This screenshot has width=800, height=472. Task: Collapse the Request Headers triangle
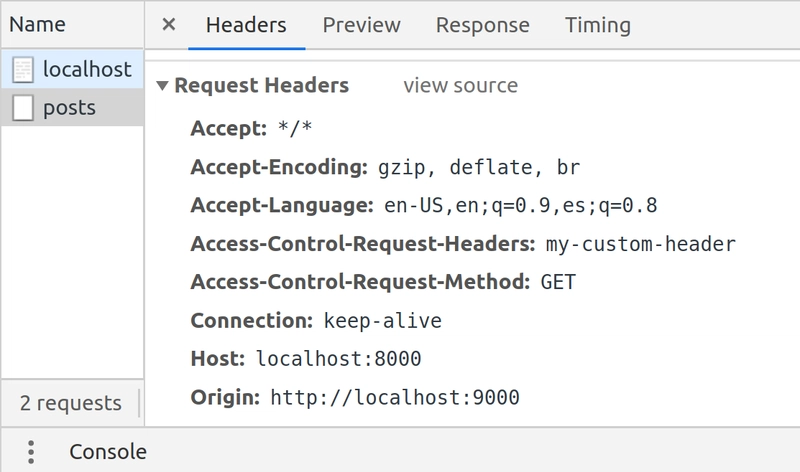tap(162, 86)
